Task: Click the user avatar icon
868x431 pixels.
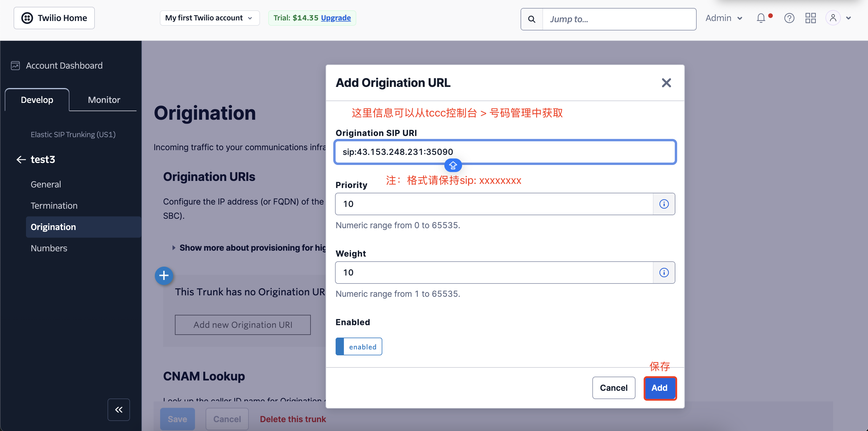Action: (833, 18)
